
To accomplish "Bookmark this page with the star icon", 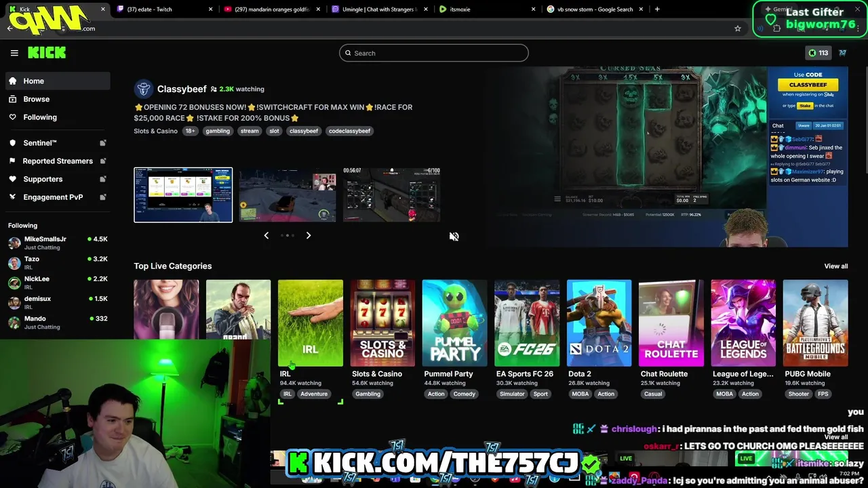I will pyautogui.click(x=738, y=28).
